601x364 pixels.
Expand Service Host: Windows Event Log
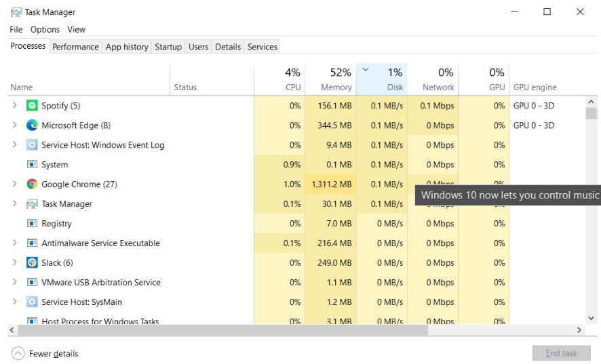14,144
